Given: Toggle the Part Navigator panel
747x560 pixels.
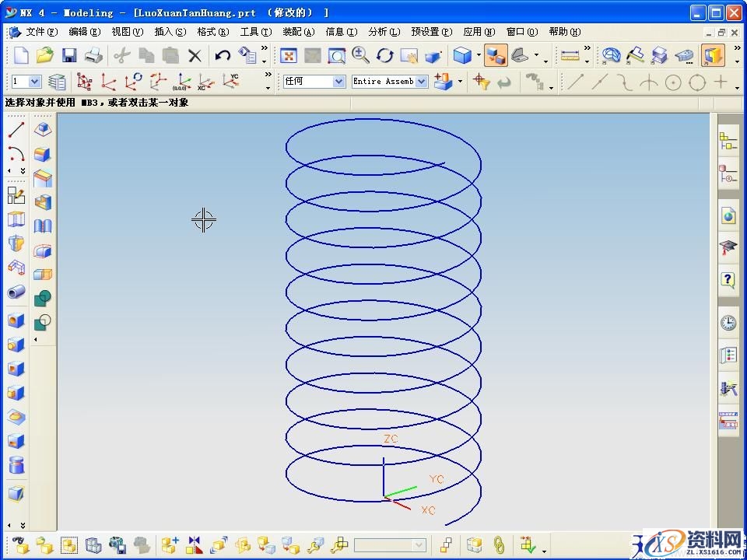Looking at the screenshot, I should click(x=728, y=175).
